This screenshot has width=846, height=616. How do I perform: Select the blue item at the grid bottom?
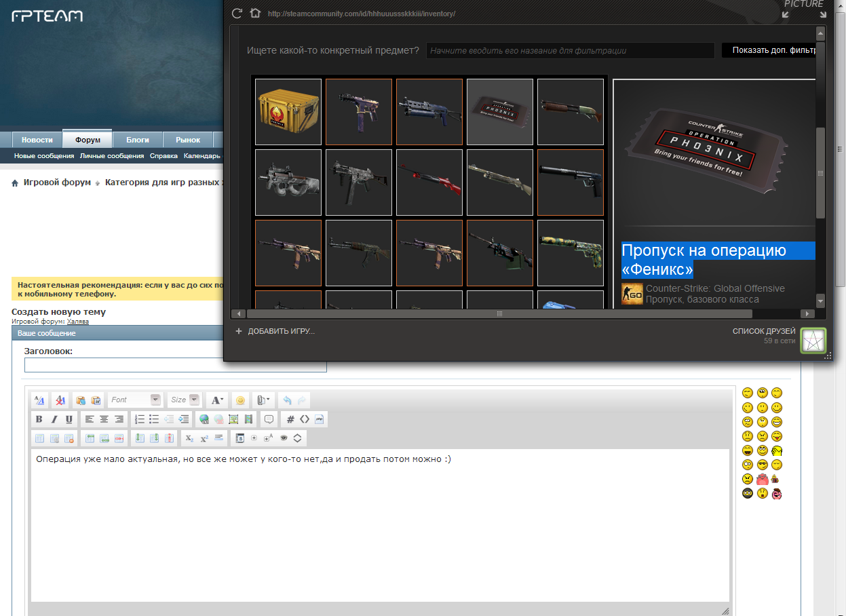[571, 300]
